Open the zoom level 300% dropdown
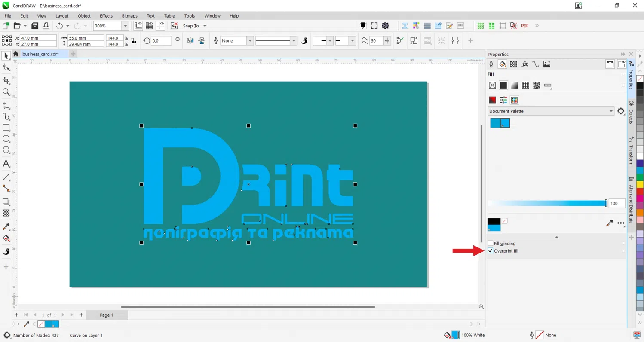This screenshot has height=342, width=644. 125,26
